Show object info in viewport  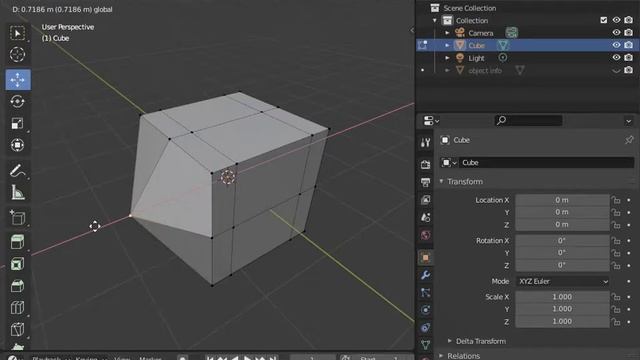[616, 70]
